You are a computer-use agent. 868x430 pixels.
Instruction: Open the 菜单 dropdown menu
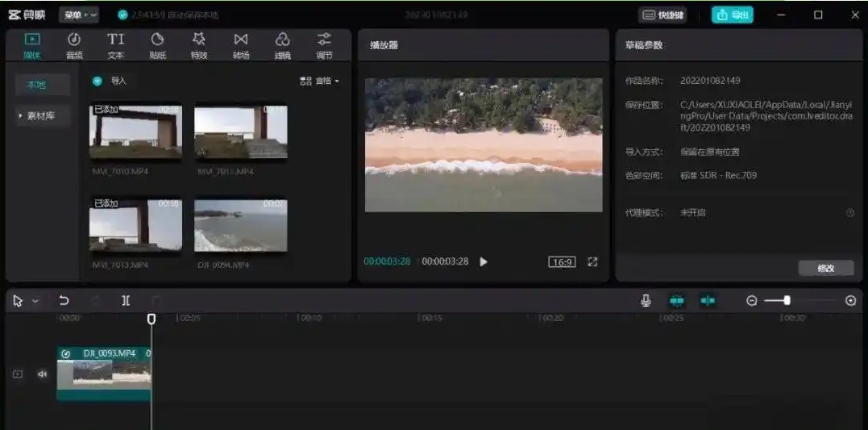click(x=79, y=15)
